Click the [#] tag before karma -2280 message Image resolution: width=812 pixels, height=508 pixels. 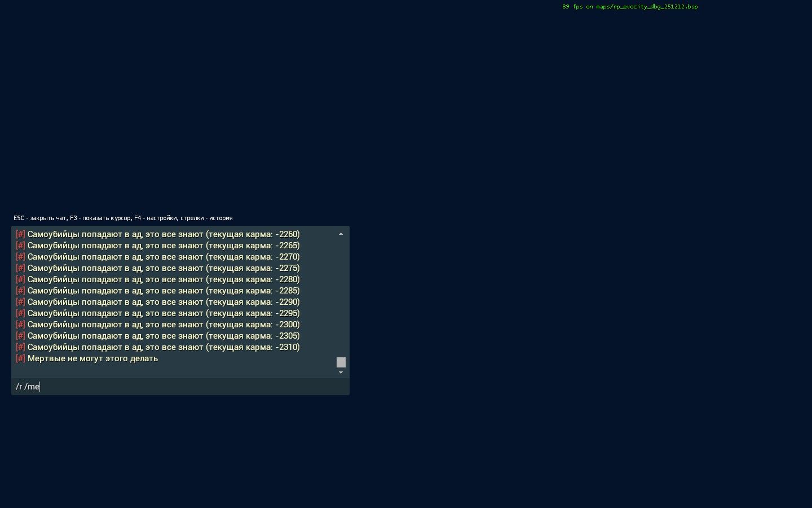pos(20,279)
